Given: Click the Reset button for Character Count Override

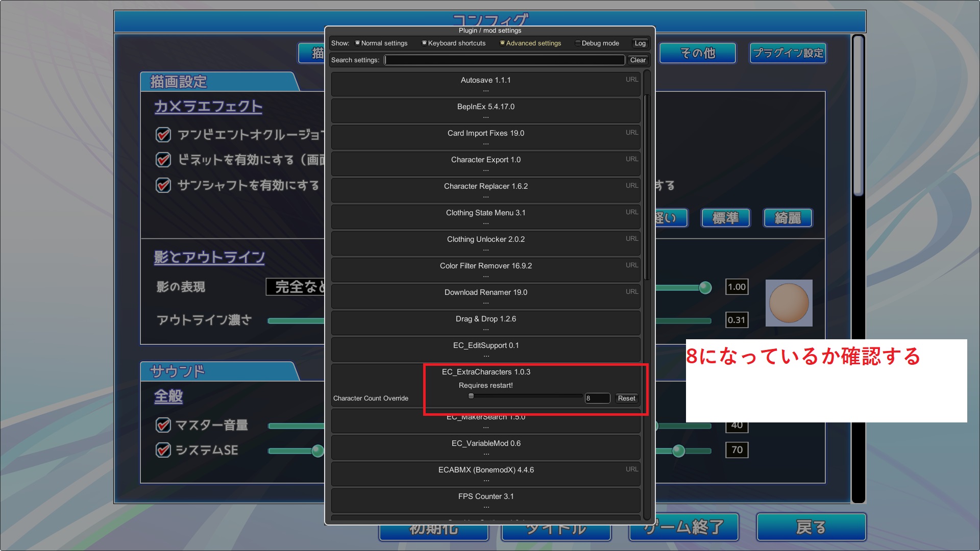Looking at the screenshot, I should coord(626,398).
